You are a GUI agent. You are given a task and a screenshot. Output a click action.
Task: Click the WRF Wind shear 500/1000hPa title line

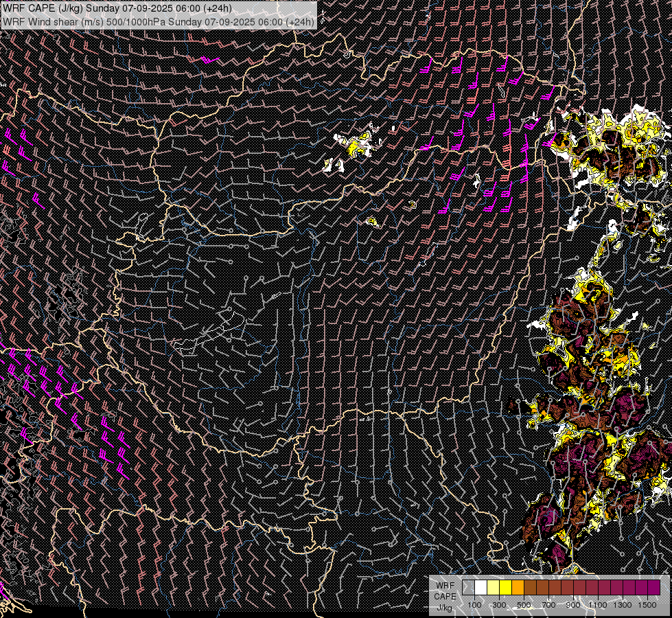(159, 21)
